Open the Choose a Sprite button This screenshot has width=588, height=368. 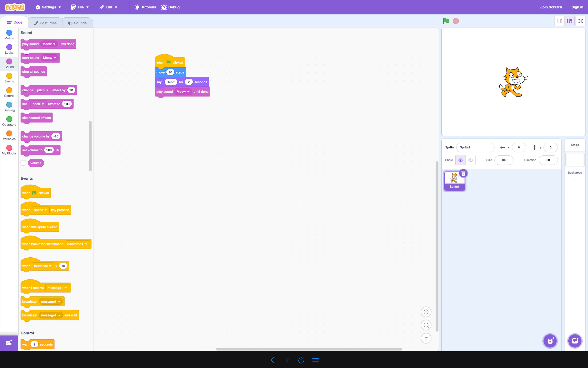[x=550, y=341]
